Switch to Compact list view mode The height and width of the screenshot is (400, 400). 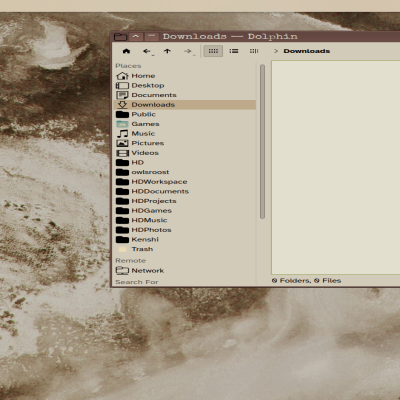click(234, 51)
